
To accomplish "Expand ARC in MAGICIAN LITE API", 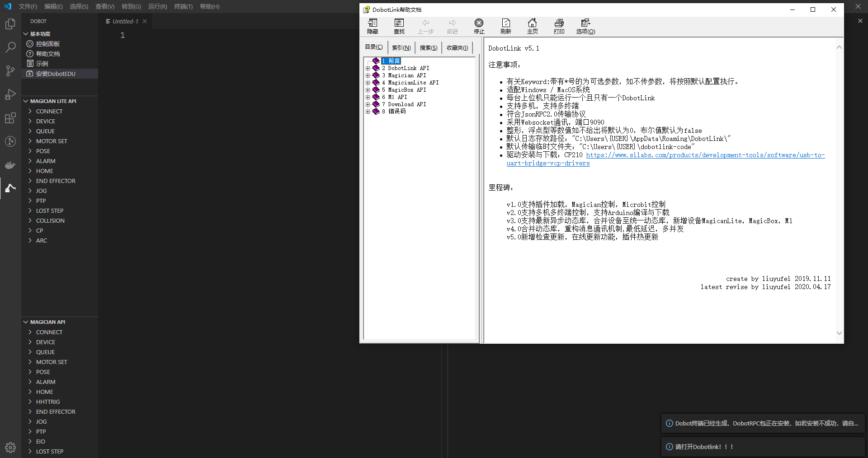I will click(x=60, y=240).
